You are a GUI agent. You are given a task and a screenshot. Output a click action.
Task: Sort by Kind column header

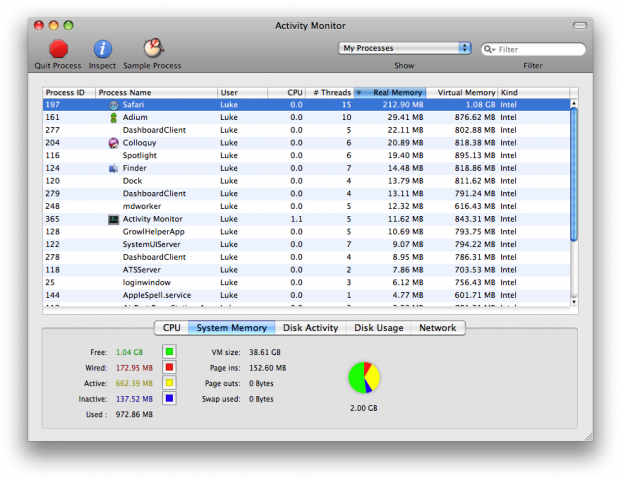533,93
